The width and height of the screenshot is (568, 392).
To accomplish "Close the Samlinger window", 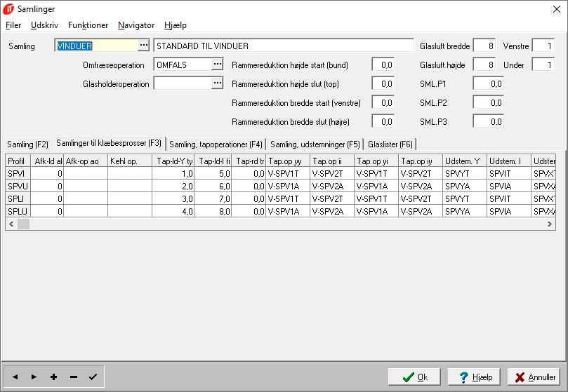I will pos(557,9).
